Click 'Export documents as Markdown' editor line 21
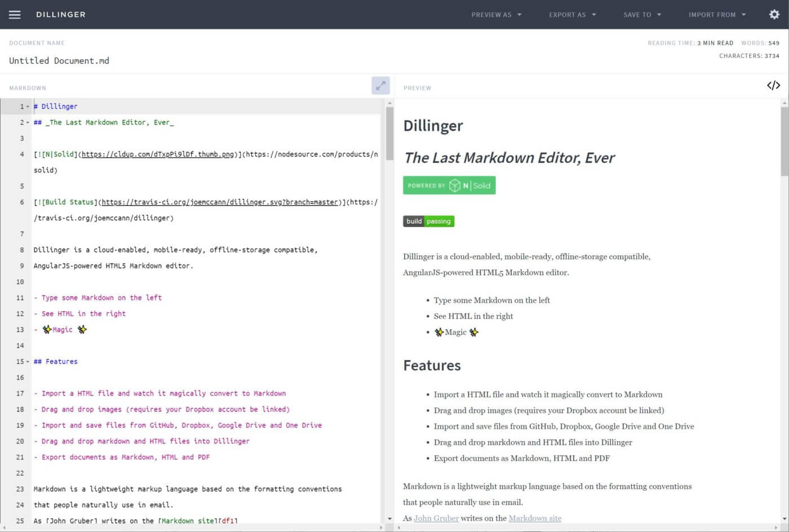The width and height of the screenshot is (789, 532). click(122, 458)
